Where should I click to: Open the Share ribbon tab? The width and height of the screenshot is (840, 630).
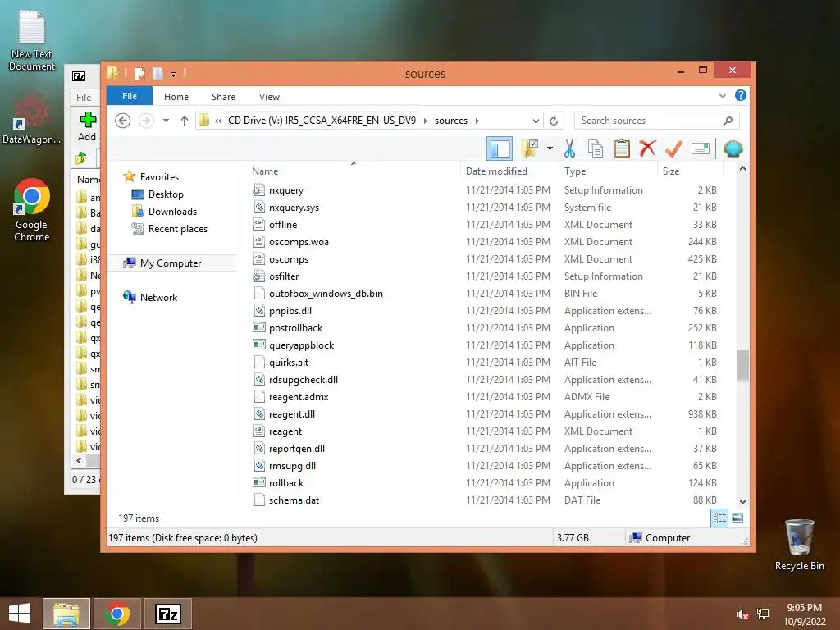point(223,97)
